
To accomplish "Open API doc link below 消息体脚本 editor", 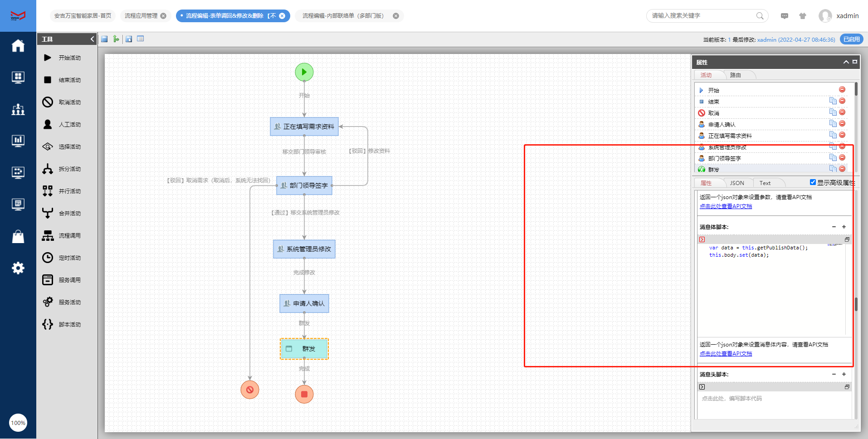I will coord(726,354).
